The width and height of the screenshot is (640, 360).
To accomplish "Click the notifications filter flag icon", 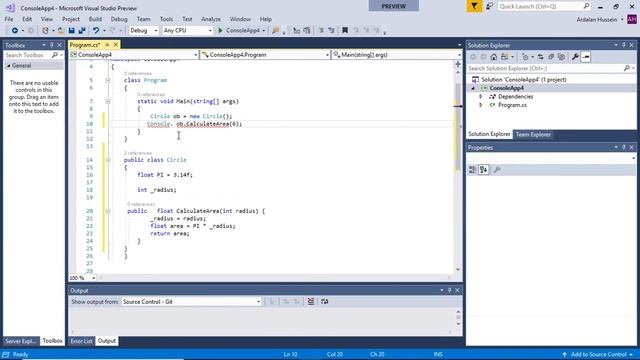I will pyautogui.click(x=474, y=6).
